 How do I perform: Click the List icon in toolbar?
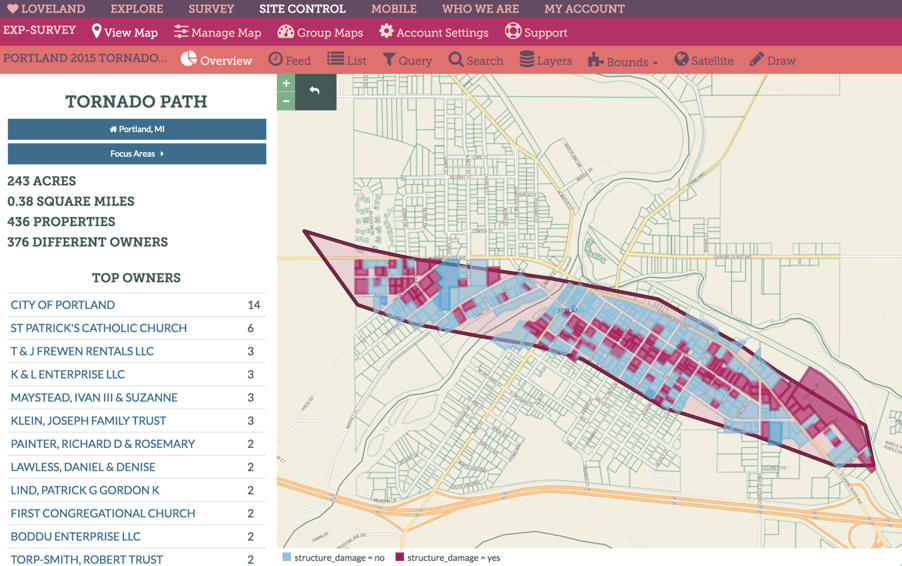335,59
